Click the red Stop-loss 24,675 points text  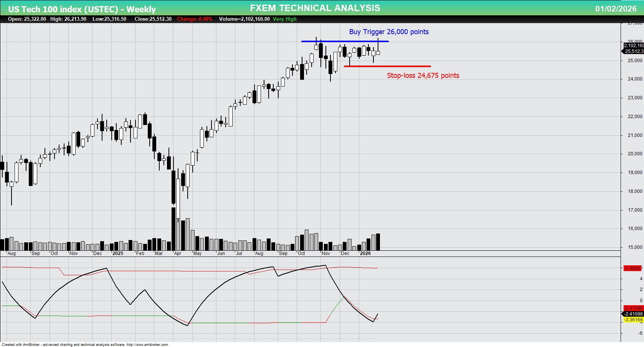(x=423, y=76)
